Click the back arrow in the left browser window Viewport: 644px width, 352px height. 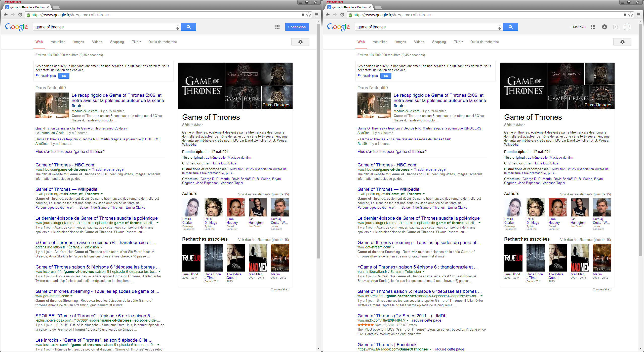(x=6, y=15)
